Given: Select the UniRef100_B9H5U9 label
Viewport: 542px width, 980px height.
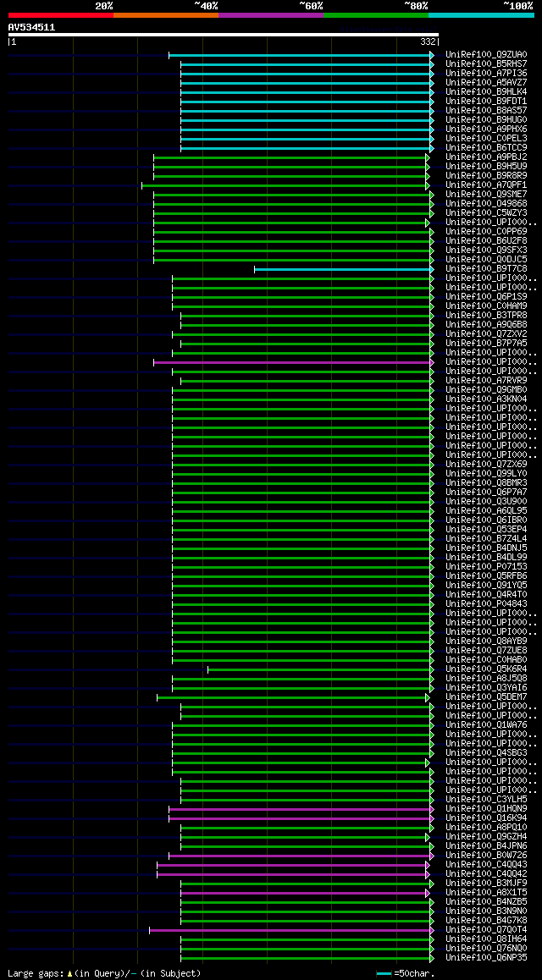Looking at the screenshot, I should (x=486, y=167).
